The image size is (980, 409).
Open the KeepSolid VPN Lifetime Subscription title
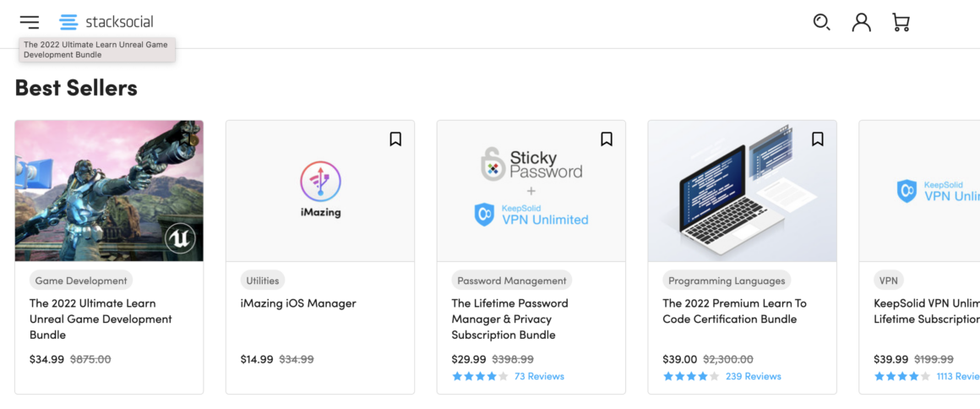[927, 311]
